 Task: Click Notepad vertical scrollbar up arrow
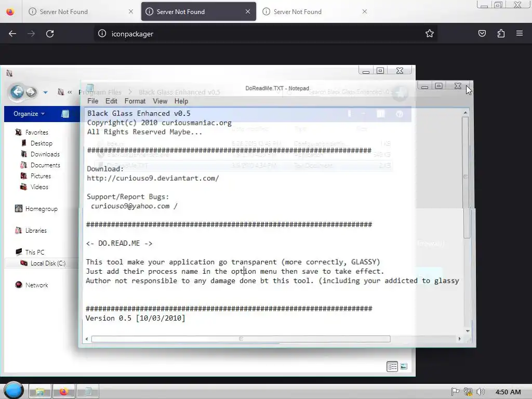coord(465,112)
